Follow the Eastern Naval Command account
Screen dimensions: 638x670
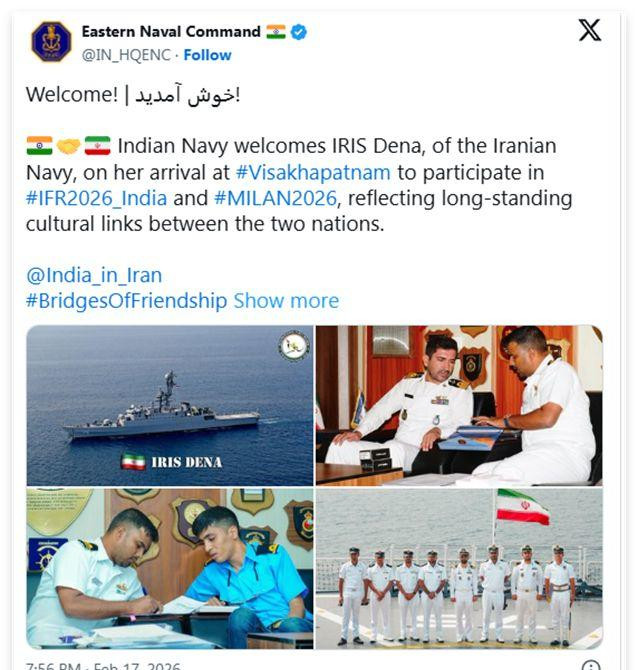[x=207, y=55]
